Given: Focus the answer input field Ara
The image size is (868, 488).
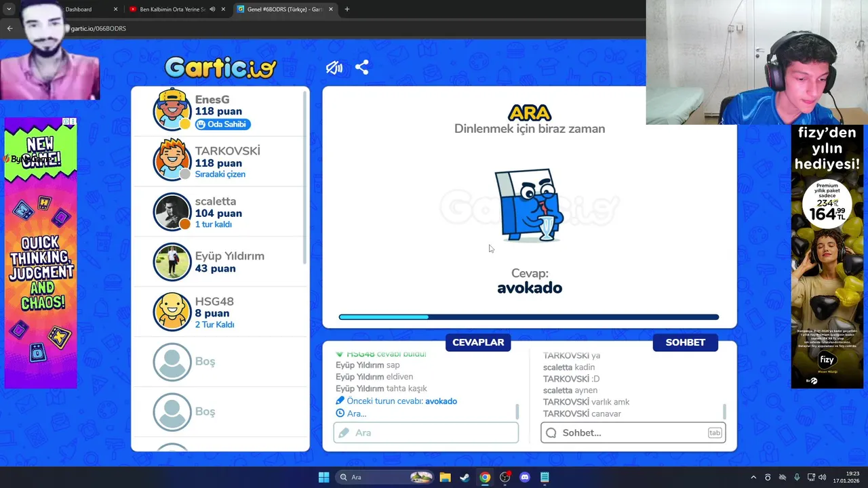Looking at the screenshot, I should point(426,432).
